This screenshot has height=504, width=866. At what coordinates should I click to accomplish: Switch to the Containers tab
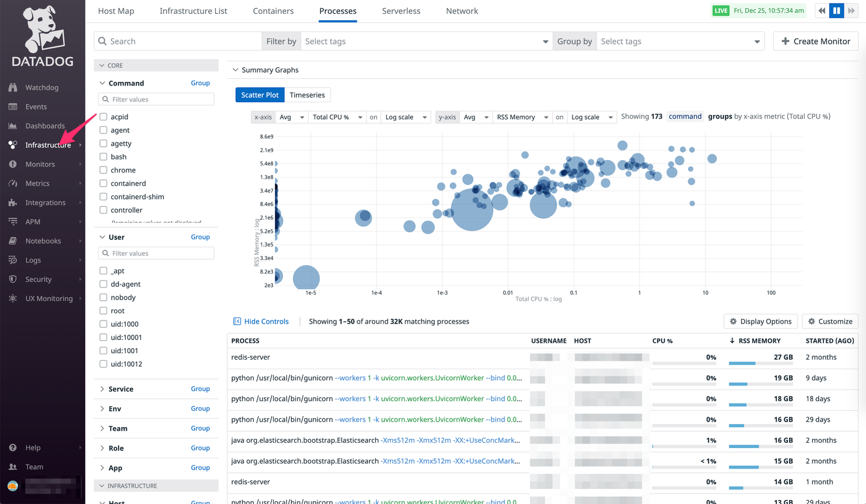(273, 11)
